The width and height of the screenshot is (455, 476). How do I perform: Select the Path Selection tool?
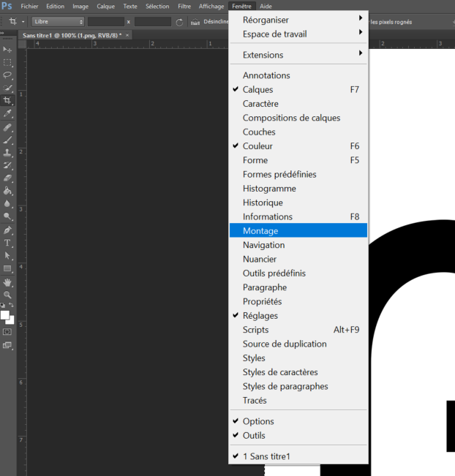[7, 256]
